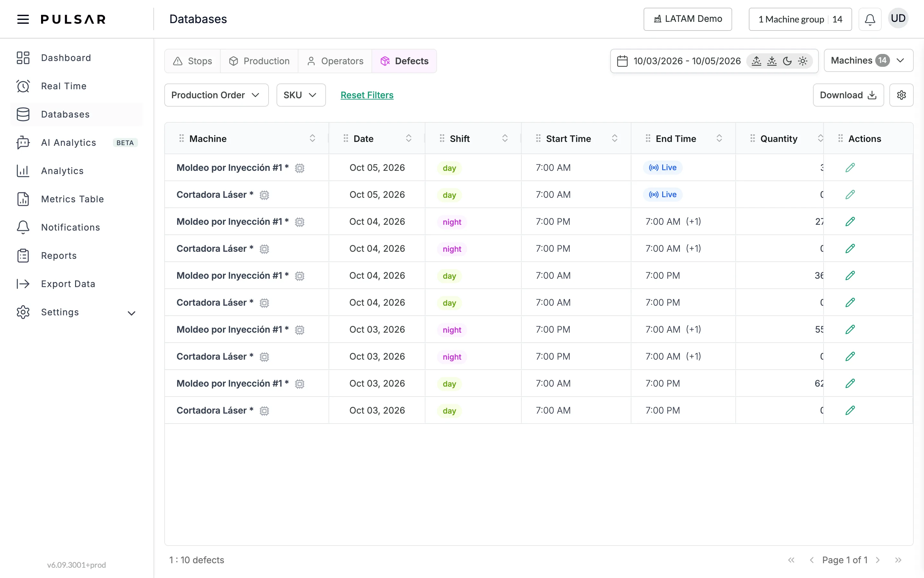Open Notifications from the sidebar
Screen dimensions: 924x578
click(76, 227)
